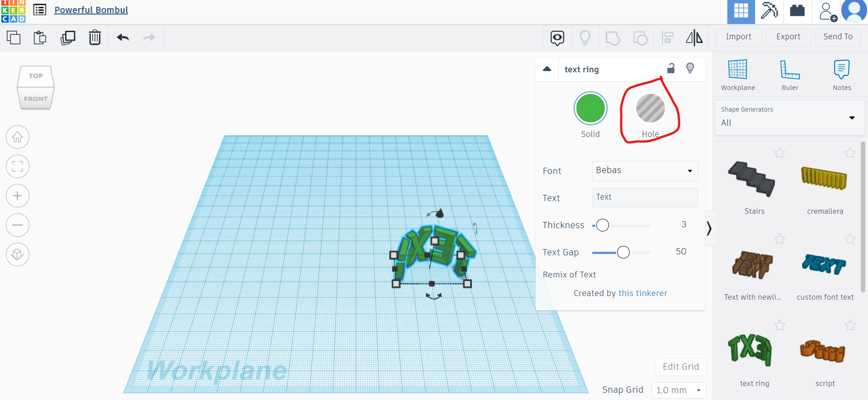Switch to 3D design grid view

(x=741, y=12)
